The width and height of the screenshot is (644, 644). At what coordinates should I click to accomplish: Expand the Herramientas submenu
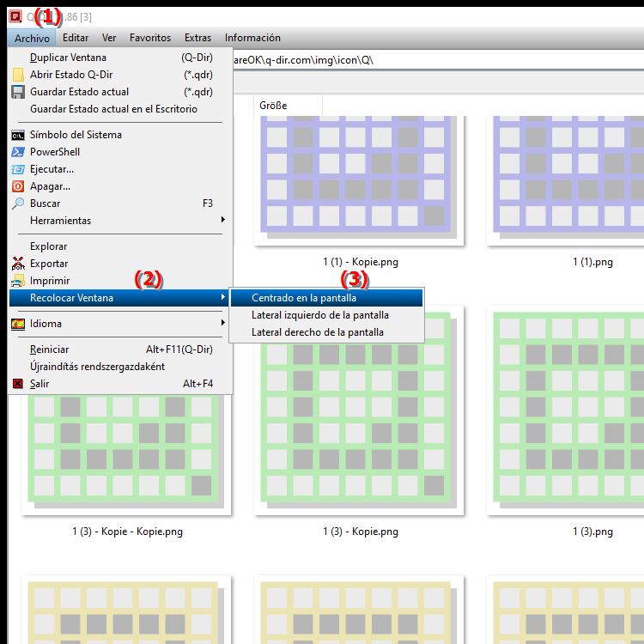[x=121, y=221]
